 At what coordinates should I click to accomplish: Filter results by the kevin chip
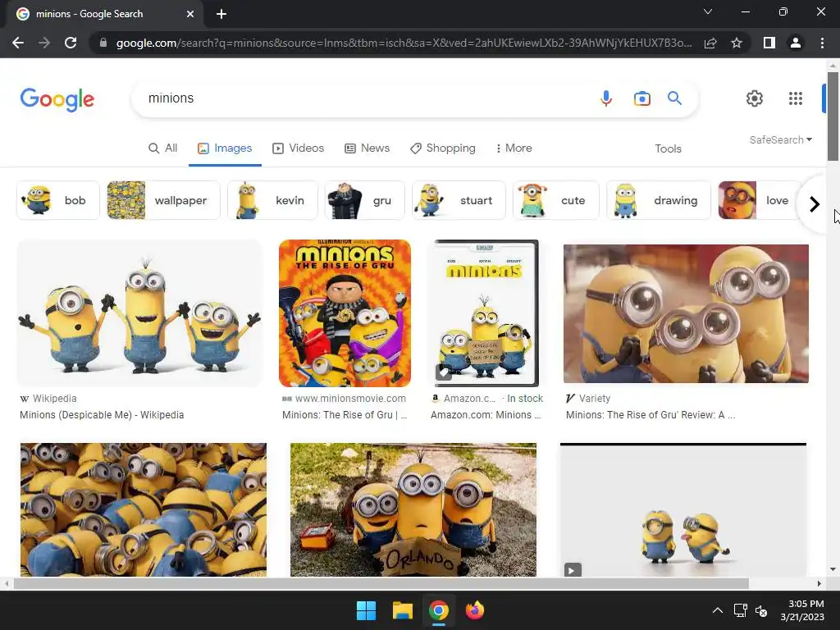(x=272, y=200)
